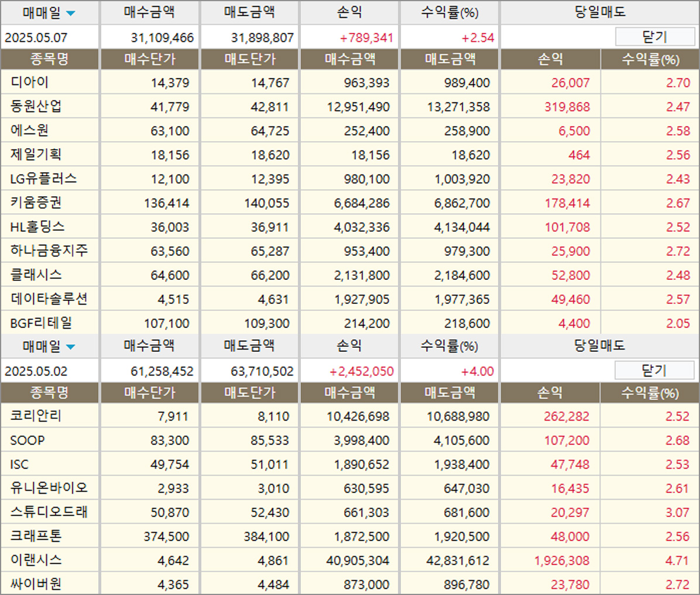Select the BGF리테일 stock name

[x=41, y=323]
